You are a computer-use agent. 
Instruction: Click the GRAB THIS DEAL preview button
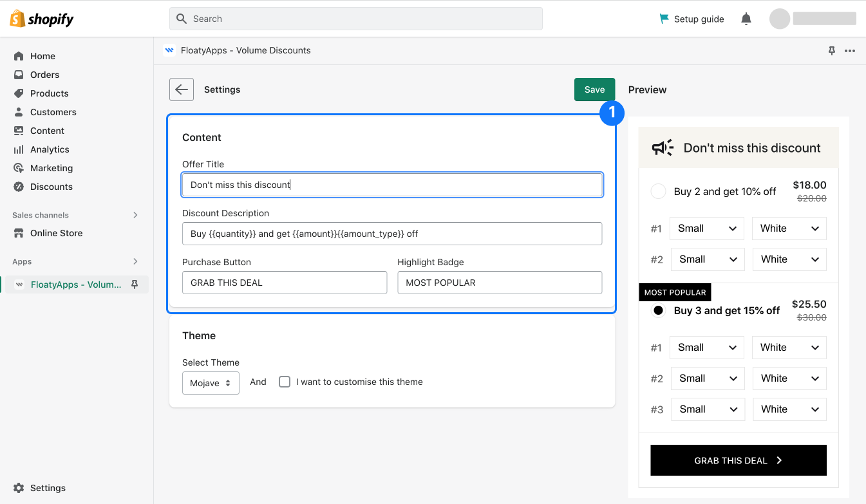(738, 460)
